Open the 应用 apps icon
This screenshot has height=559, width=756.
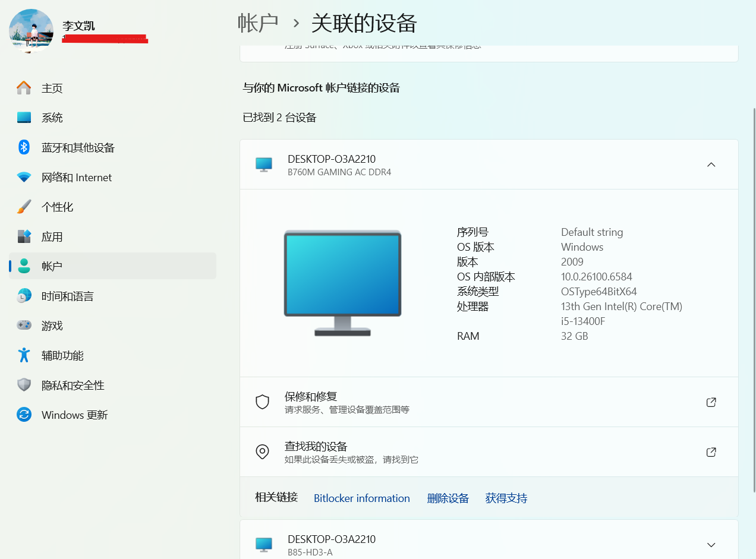[x=24, y=236]
